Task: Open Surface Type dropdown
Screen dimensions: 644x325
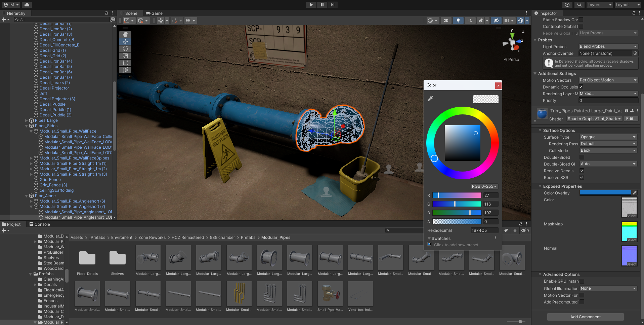Action: [x=608, y=137]
